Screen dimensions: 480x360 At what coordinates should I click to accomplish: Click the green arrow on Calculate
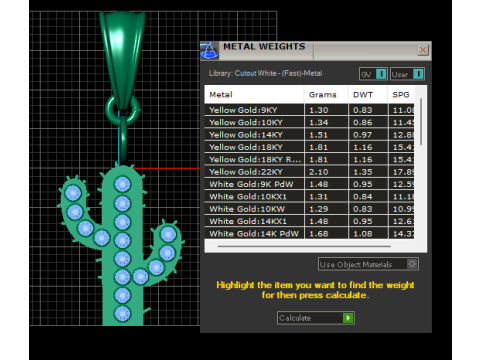pyautogui.click(x=348, y=318)
